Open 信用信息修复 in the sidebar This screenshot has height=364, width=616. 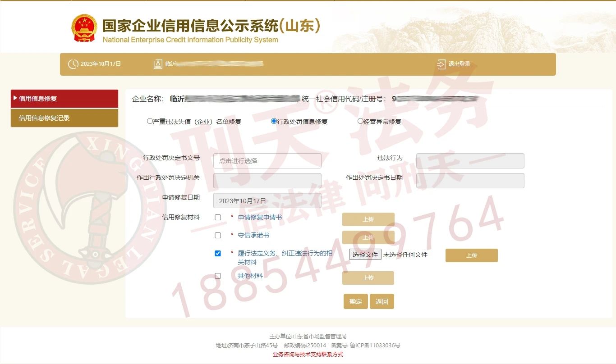(64, 99)
